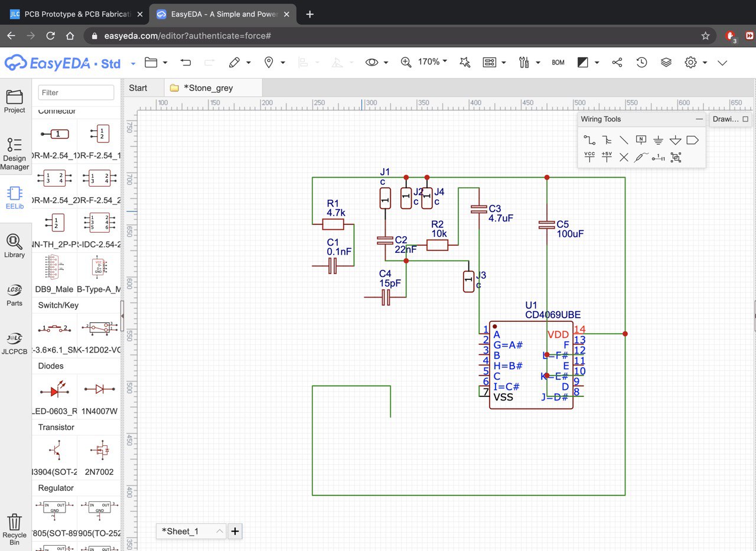
Task: Open the LCSC Parts panel
Action: pos(15,295)
